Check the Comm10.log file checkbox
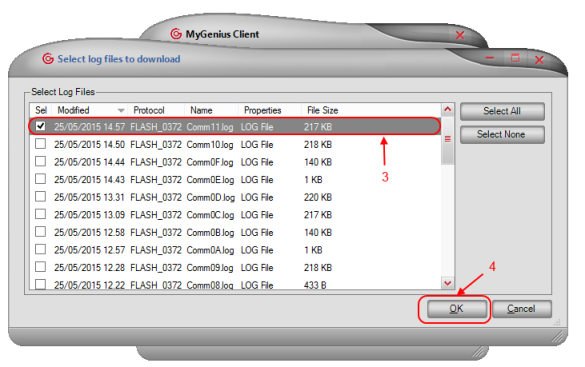The height and width of the screenshot is (367, 585). coord(40,144)
